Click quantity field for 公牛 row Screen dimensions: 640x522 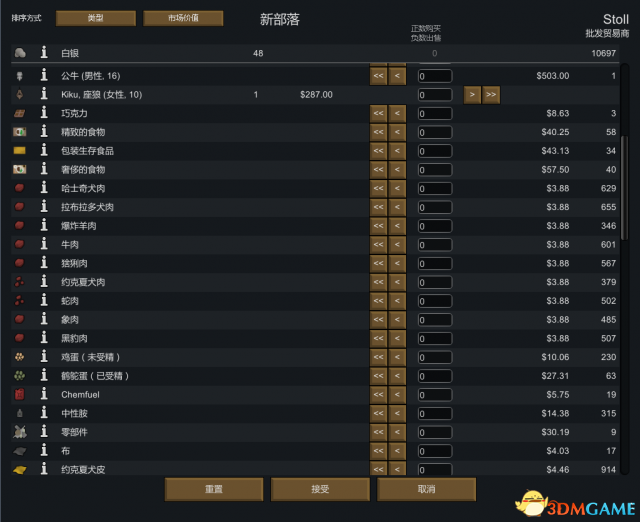pos(435,76)
